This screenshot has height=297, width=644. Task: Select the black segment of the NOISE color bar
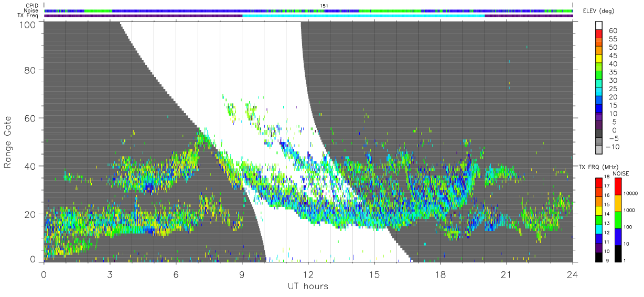617,254
